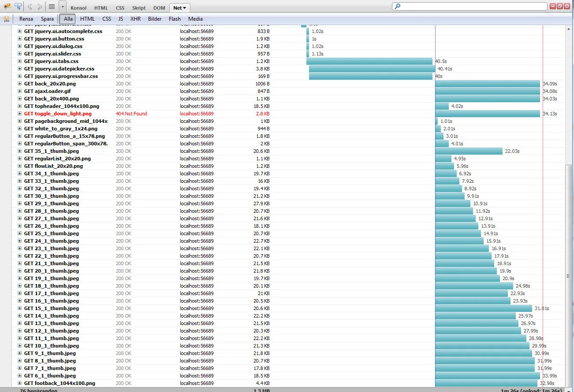
Task: Click the GET pagebackground_mid_1044x request
Action: (x=66, y=121)
